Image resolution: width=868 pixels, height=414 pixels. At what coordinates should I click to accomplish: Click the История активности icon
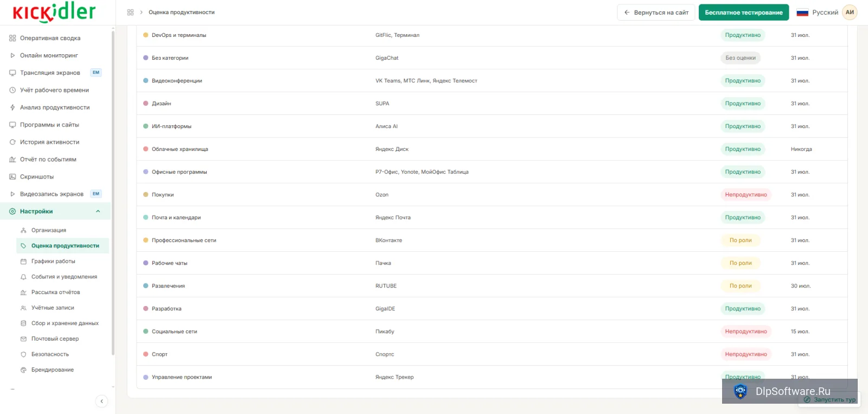[x=12, y=142]
